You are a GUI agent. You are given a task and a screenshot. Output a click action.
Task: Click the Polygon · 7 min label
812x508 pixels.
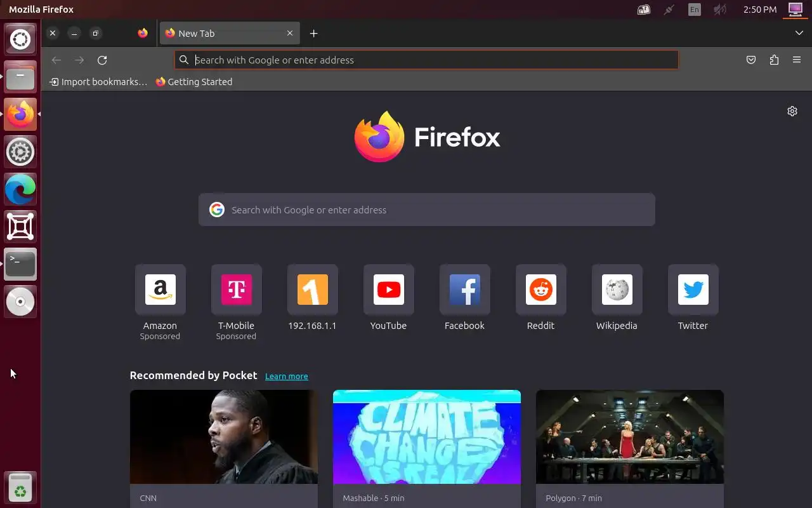pos(574,498)
